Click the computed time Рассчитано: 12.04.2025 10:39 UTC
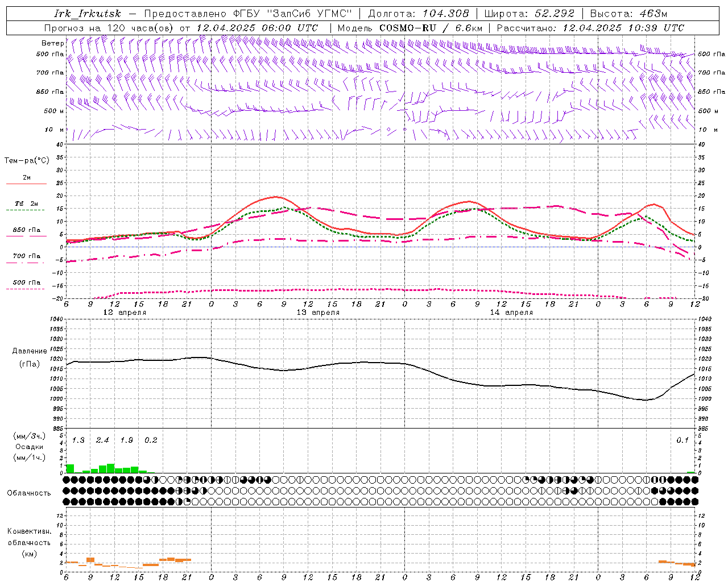This screenshot has height=582, width=728. pos(590,28)
